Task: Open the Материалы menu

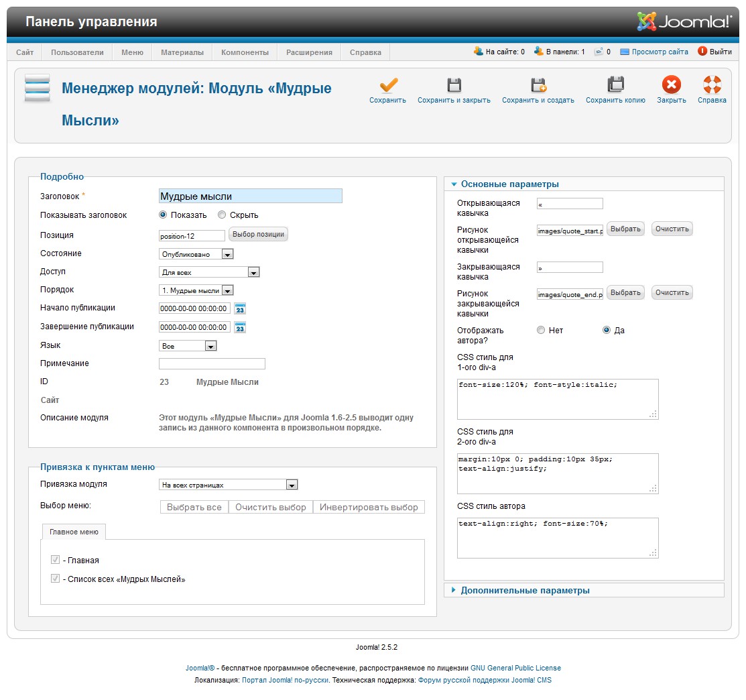Action: (182, 52)
